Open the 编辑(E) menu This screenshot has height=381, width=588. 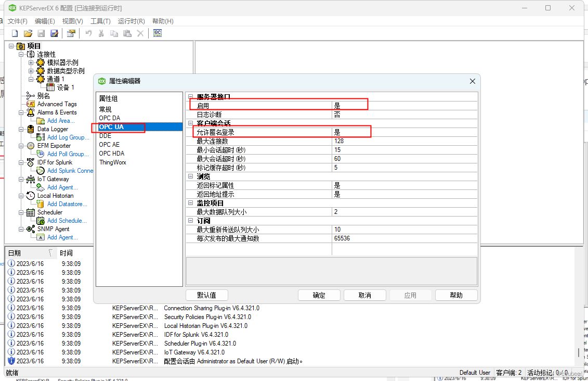coord(45,21)
